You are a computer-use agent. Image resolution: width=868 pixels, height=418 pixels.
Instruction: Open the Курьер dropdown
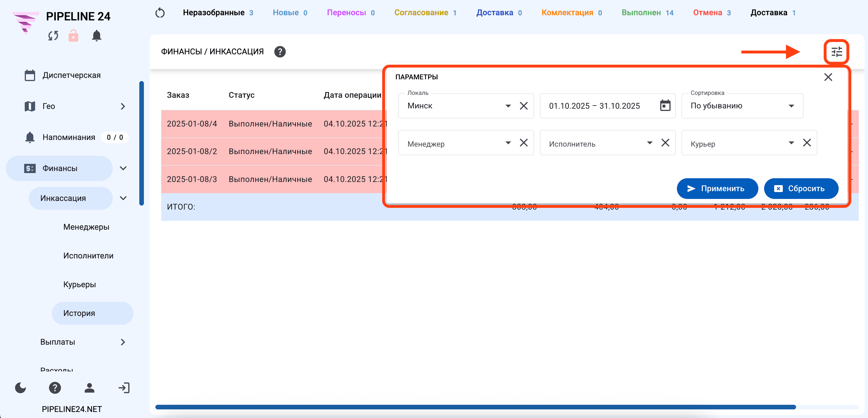click(791, 143)
